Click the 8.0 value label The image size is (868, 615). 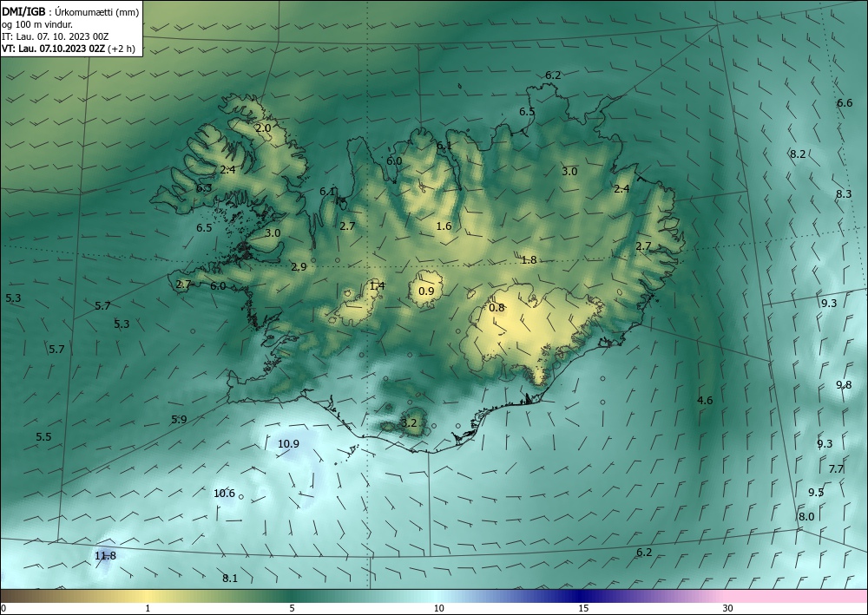[x=806, y=517]
